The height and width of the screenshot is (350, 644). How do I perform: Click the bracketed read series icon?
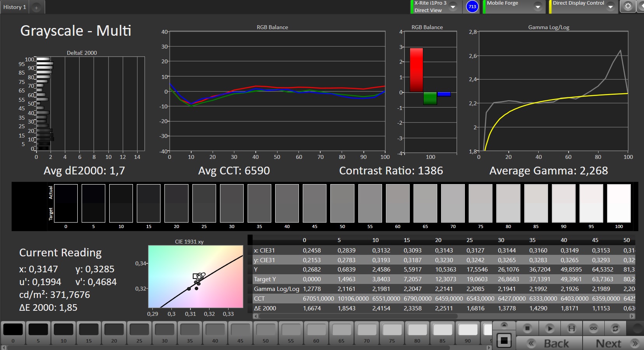(572, 329)
